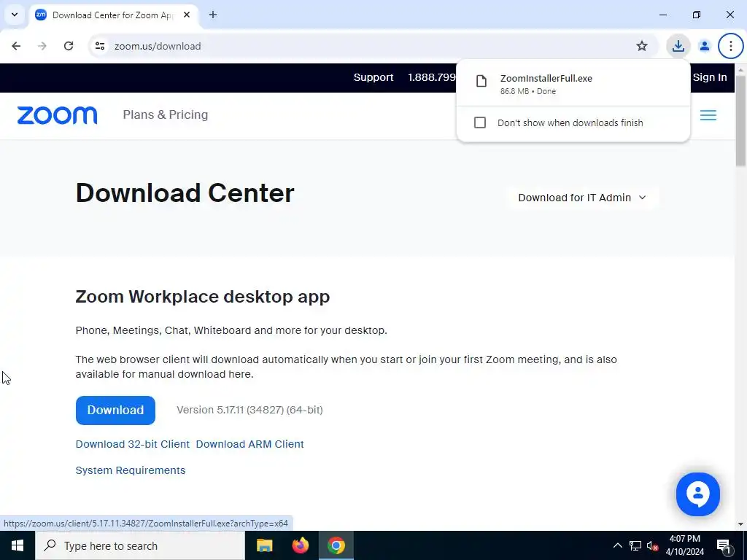Click the Download Center heading
The height and width of the screenshot is (560, 747).
(185, 192)
